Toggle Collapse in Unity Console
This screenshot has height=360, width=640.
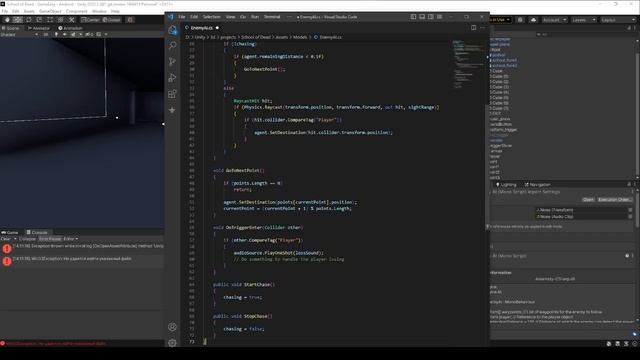27,239
